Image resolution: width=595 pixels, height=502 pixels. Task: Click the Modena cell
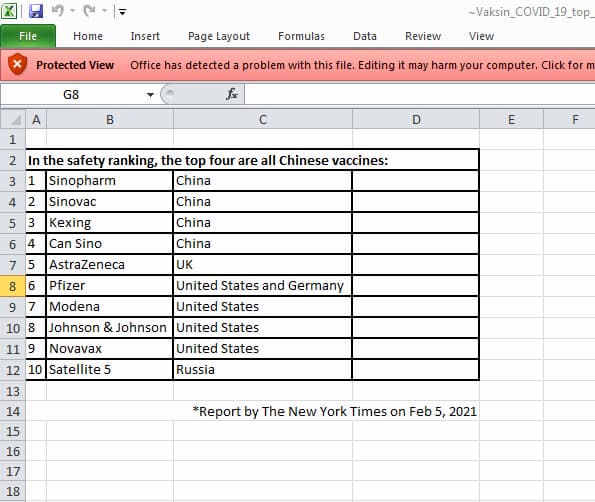coord(110,307)
